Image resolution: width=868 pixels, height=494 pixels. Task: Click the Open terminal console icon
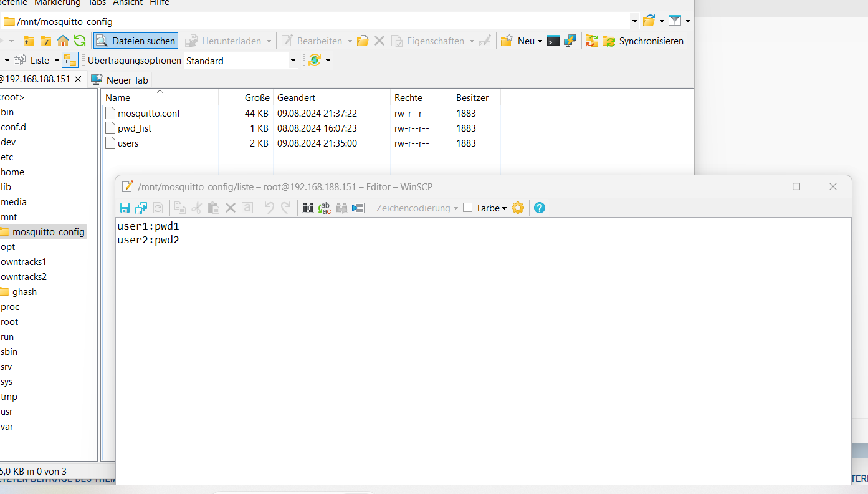click(x=553, y=41)
